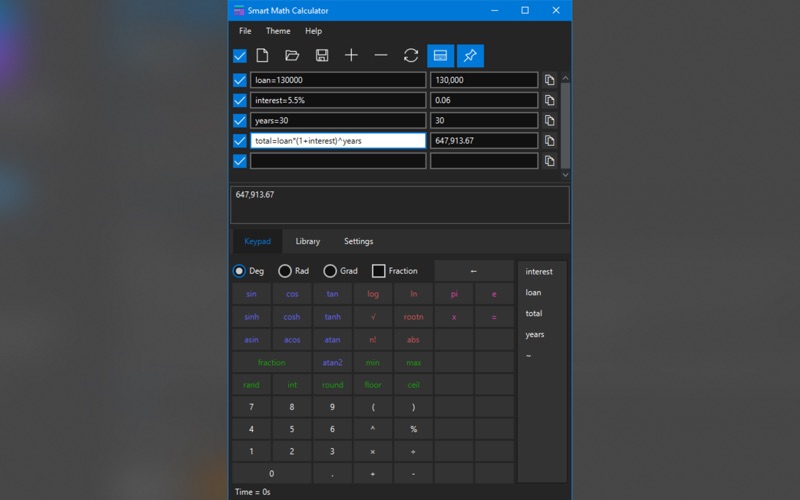800x500 pixels.
Task: Click the wide fraction keypad button
Action: pos(271,362)
